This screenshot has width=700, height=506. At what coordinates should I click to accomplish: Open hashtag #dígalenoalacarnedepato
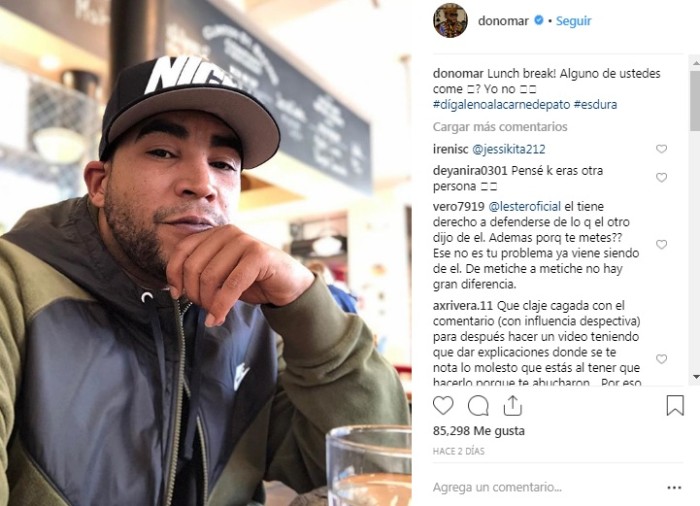pyautogui.click(x=501, y=105)
